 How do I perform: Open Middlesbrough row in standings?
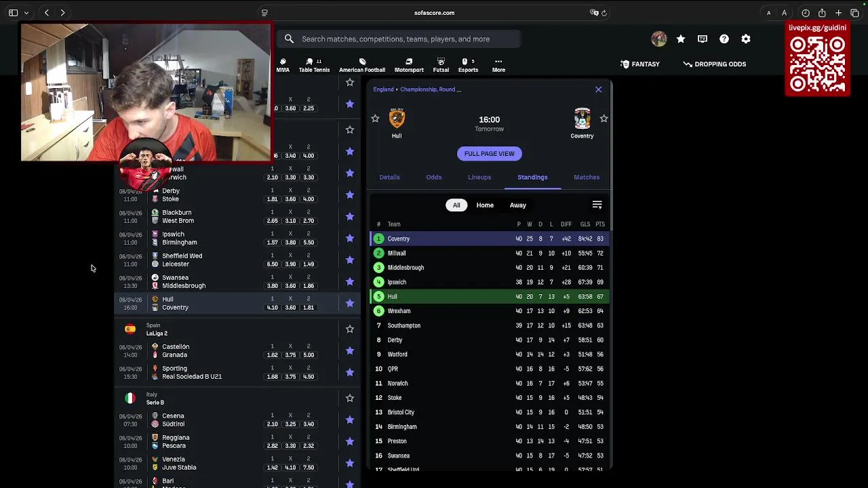(489, 268)
